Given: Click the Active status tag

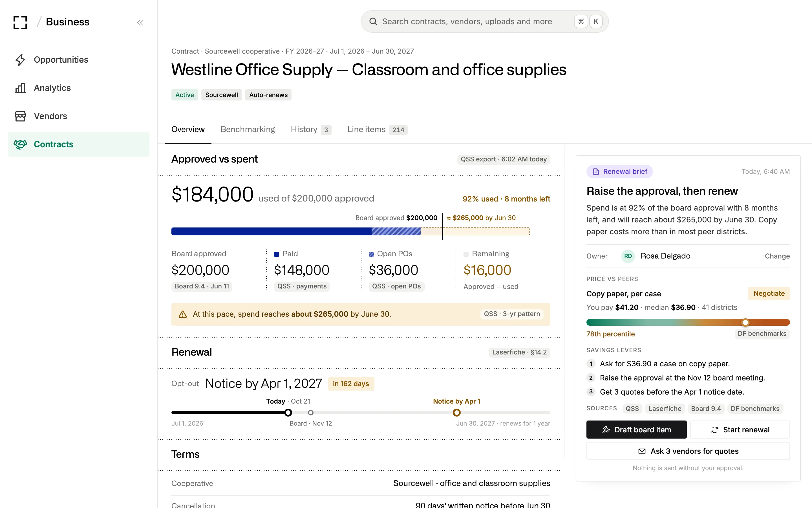Looking at the screenshot, I should coord(185,95).
